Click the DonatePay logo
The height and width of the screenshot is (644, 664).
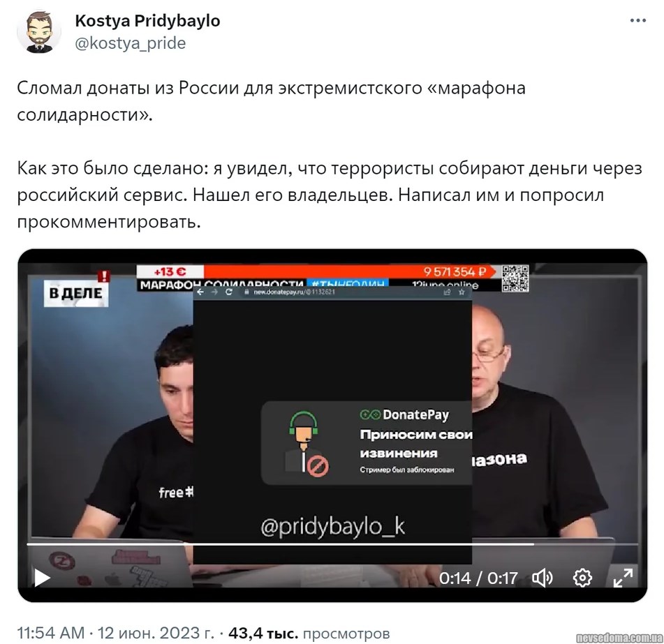(x=404, y=414)
